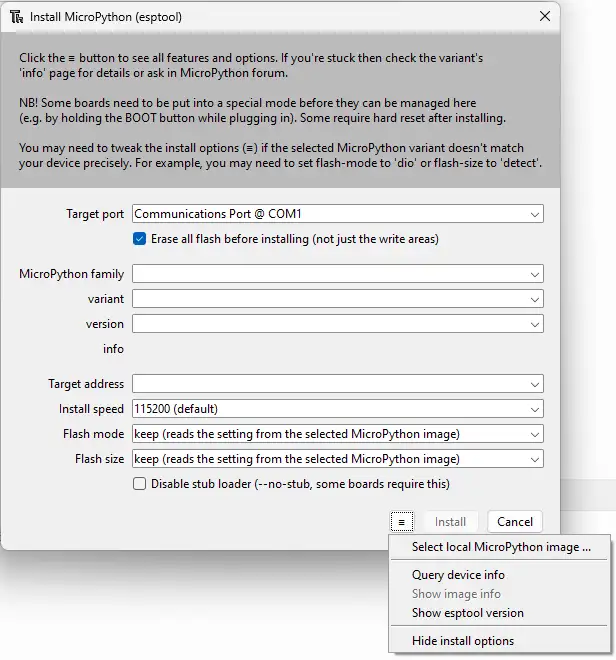The width and height of the screenshot is (616, 660).
Task: Open the Target address dropdown
Action: 338,384
